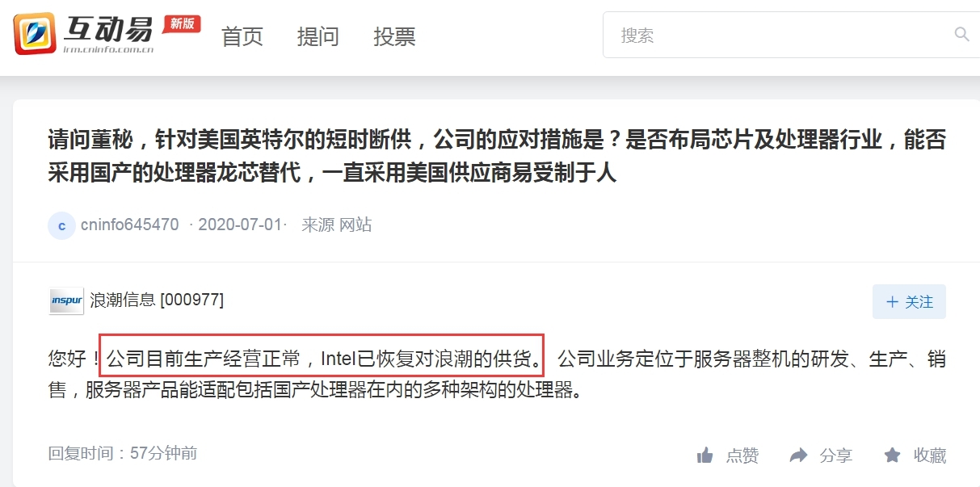The image size is (980, 487).
Task: Click the plus icon in 关注 button
Action: click(892, 302)
